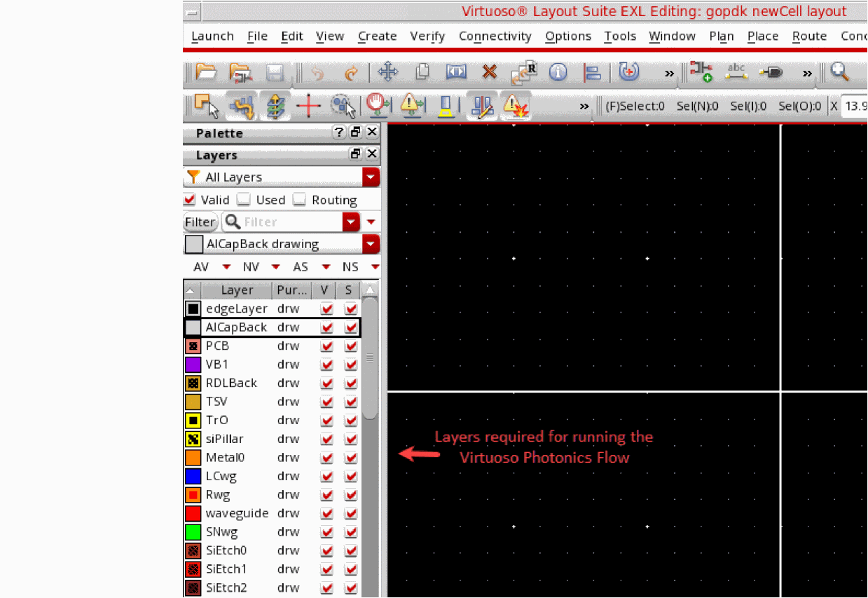Toggle the Valid checkbox
The width and height of the screenshot is (868, 598).
189,200
